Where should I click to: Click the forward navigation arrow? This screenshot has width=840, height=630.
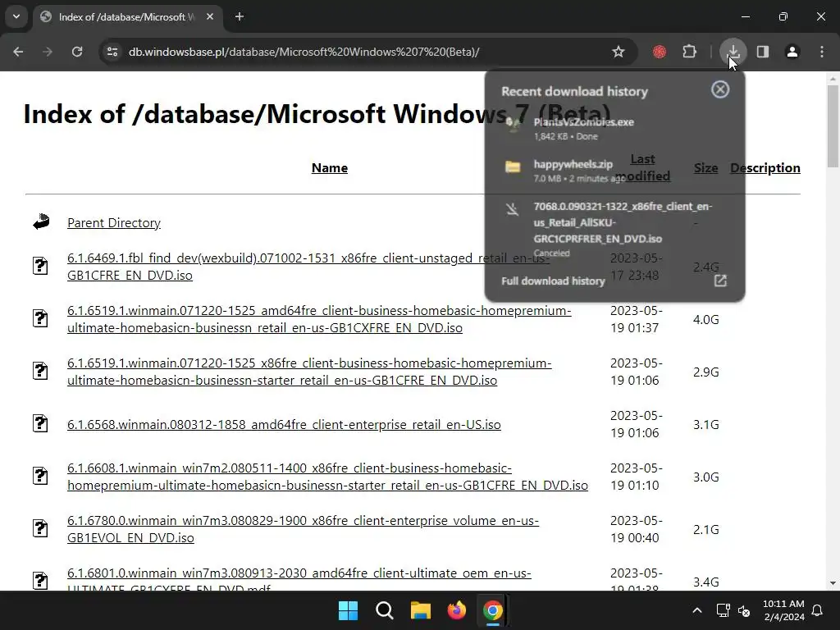coord(48,52)
